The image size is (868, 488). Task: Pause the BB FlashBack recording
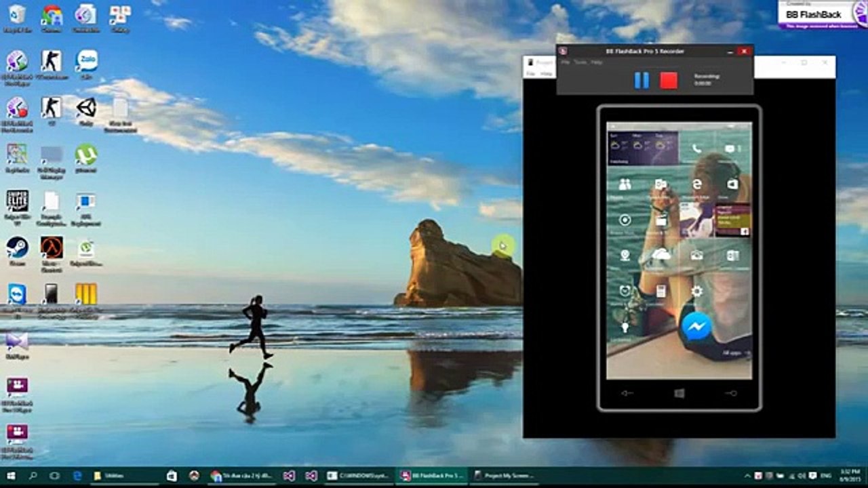pos(642,81)
